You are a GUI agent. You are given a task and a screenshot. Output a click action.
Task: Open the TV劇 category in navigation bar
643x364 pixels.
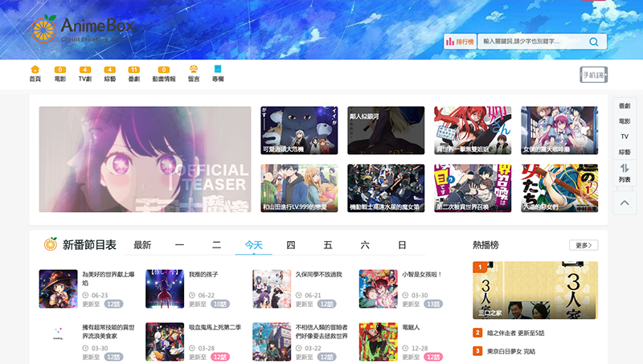[85, 74]
